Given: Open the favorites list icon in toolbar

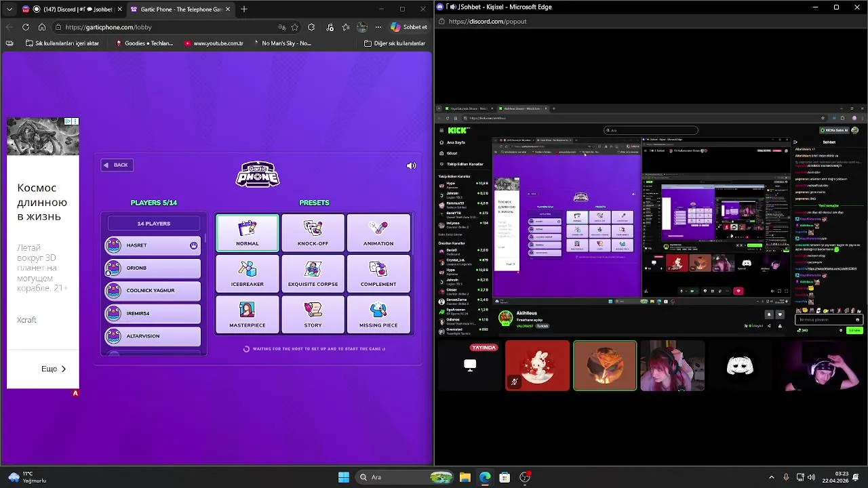Looking at the screenshot, I should [x=346, y=27].
